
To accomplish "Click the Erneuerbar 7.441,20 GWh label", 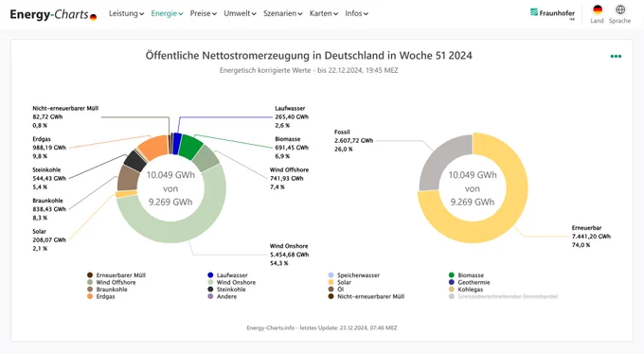I will pyautogui.click(x=591, y=236).
